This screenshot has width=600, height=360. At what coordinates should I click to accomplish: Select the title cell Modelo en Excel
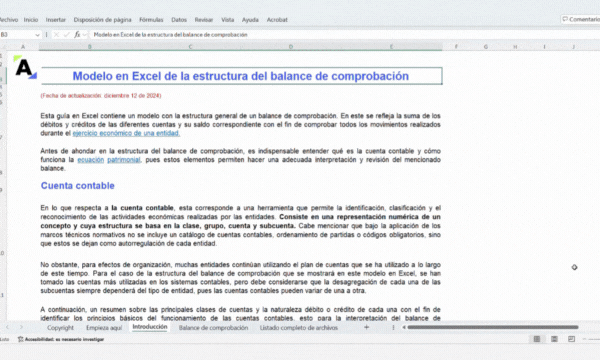coord(241,76)
